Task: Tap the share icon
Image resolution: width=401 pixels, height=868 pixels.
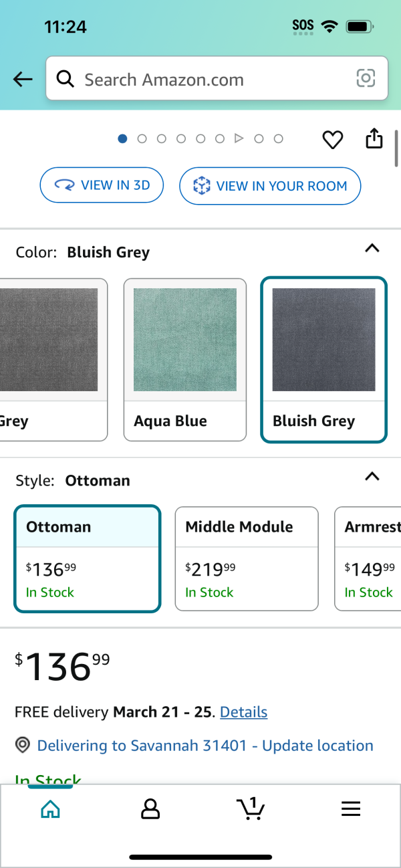Action: pyautogui.click(x=374, y=138)
